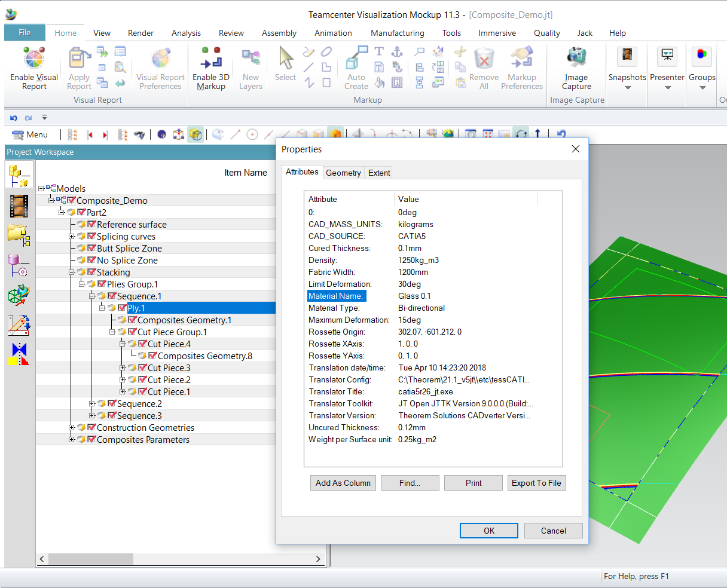
Task: Click the Menu button in toolbar
Action: coord(30,134)
